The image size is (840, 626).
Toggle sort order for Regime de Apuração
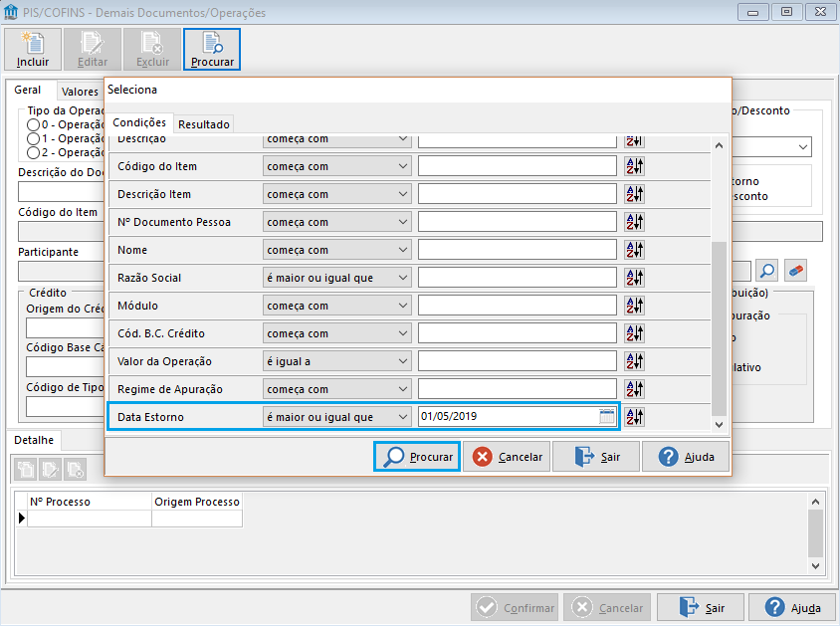click(634, 389)
